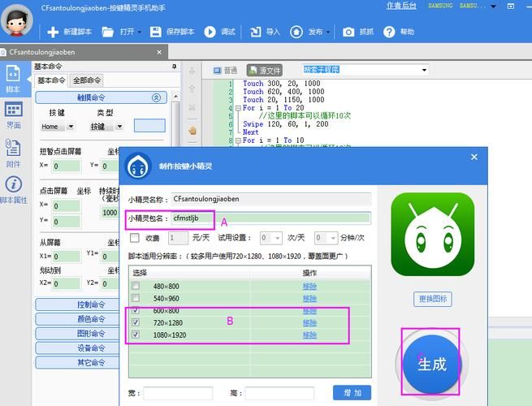Open 帮助 help from the toolbar

pos(399,32)
